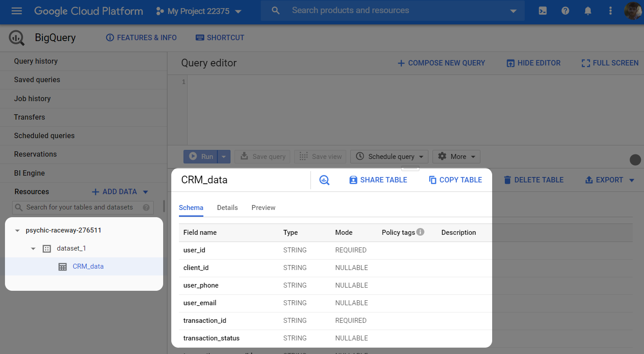Open the help question mark icon

pos(565,11)
